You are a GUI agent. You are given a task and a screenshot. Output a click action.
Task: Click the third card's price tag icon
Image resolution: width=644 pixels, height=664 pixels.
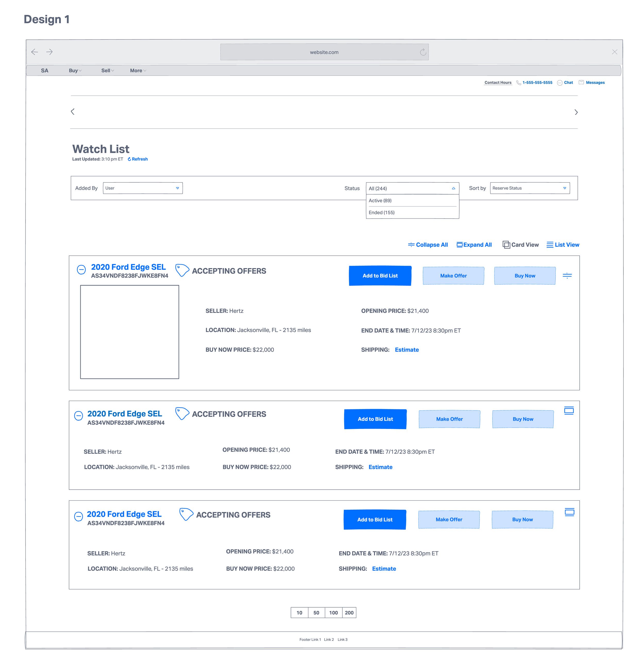pyautogui.click(x=186, y=514)
